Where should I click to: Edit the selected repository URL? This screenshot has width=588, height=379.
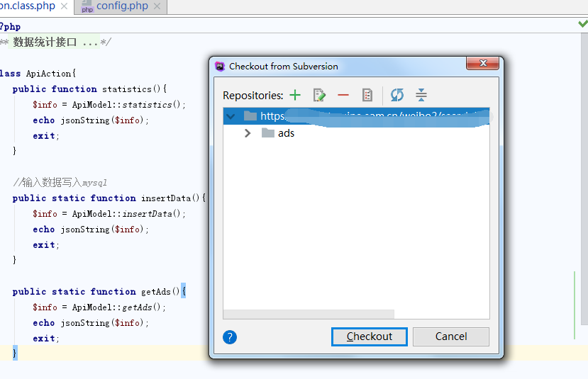tap(319, 95)
